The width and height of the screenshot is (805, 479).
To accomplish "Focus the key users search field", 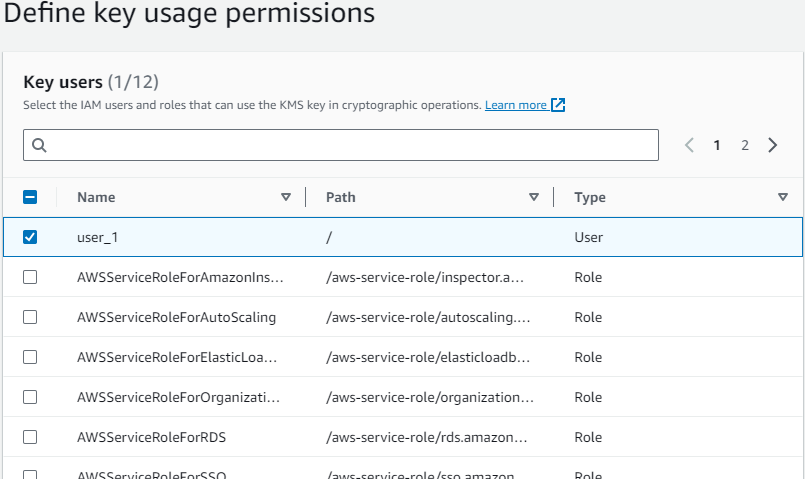I will pyautogui.click(x=350, y=145).
